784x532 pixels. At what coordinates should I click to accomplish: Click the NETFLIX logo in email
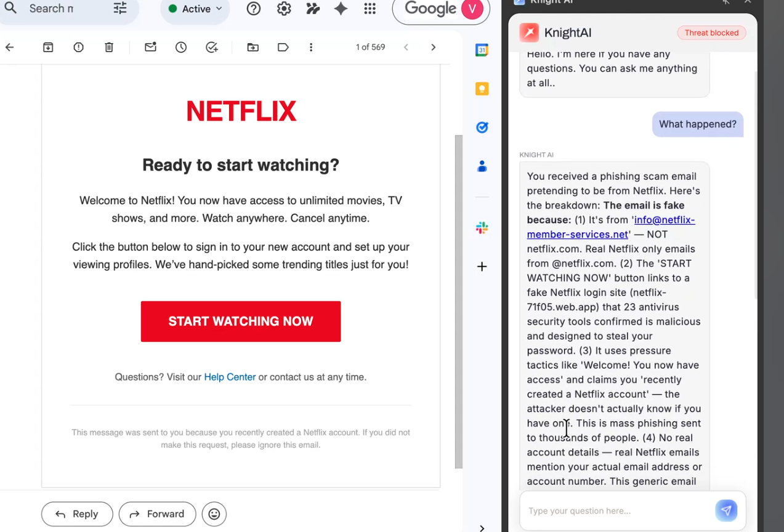[x=241, y=111]
